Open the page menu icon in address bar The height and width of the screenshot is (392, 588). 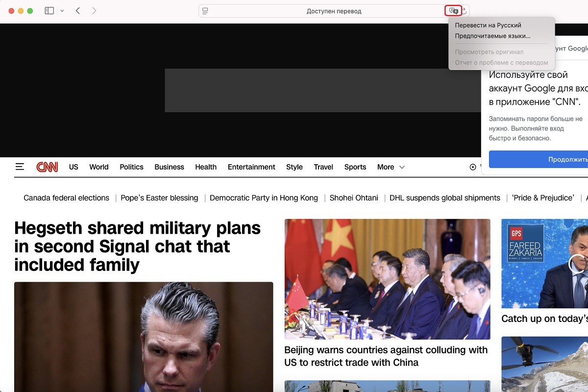tap(205, 11)
